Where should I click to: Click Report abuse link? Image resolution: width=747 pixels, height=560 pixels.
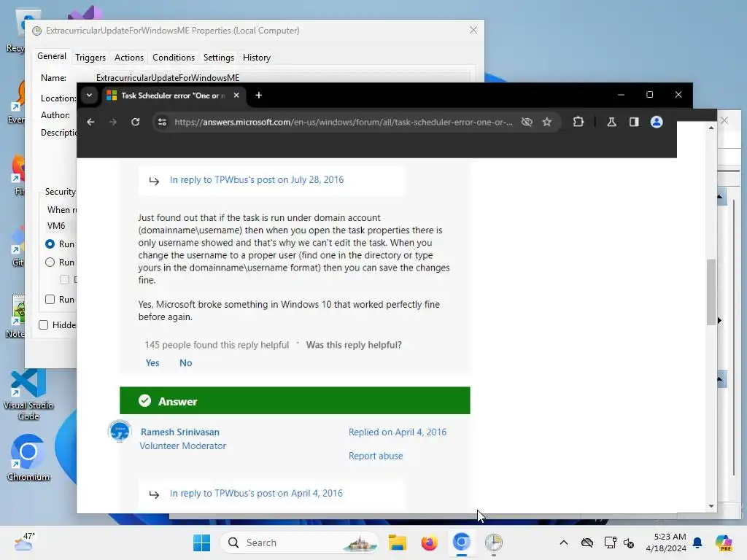[376, 456]
